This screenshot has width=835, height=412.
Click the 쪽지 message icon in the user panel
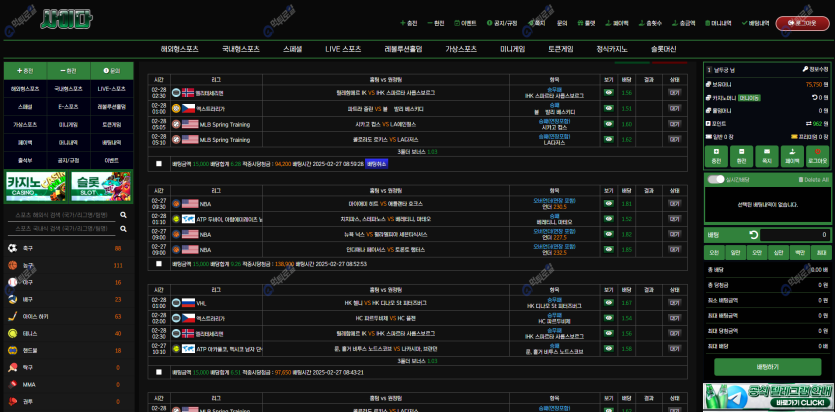pos(766,155)
